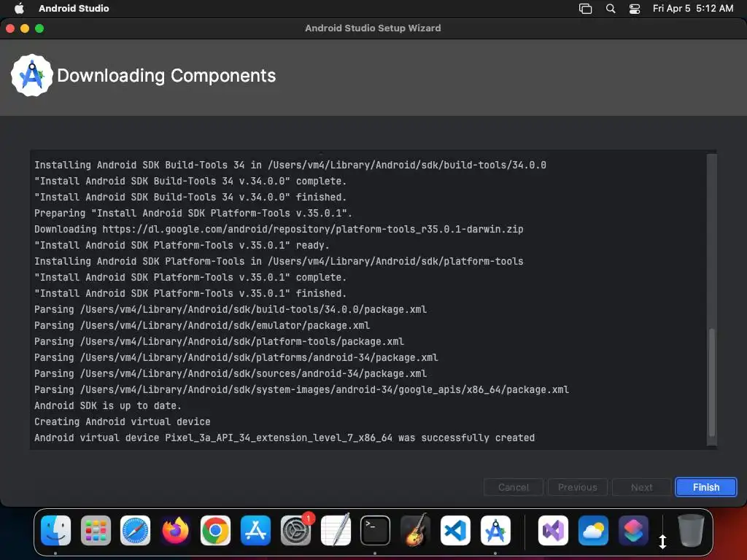This screenshot has width=747, height=560.
Task: Launch Google Chrome from the Dock
Action: 215,530
